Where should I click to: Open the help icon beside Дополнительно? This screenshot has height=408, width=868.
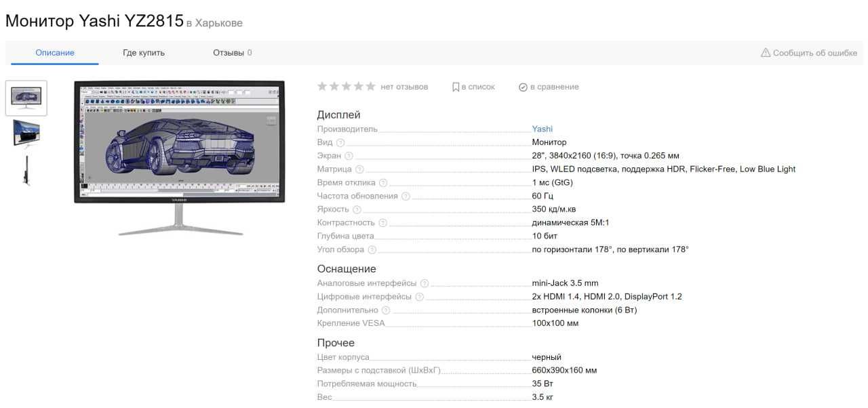point(386,310)
